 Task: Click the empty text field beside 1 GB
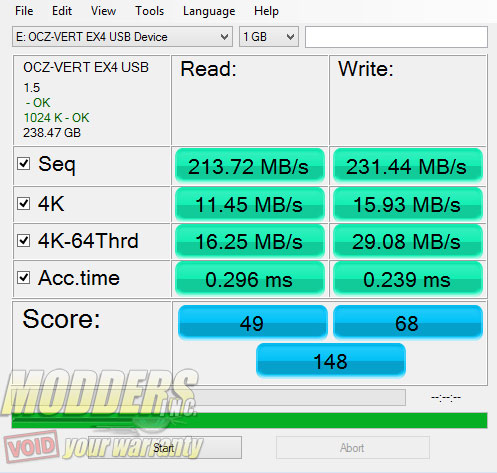click(x=396, y=37)
